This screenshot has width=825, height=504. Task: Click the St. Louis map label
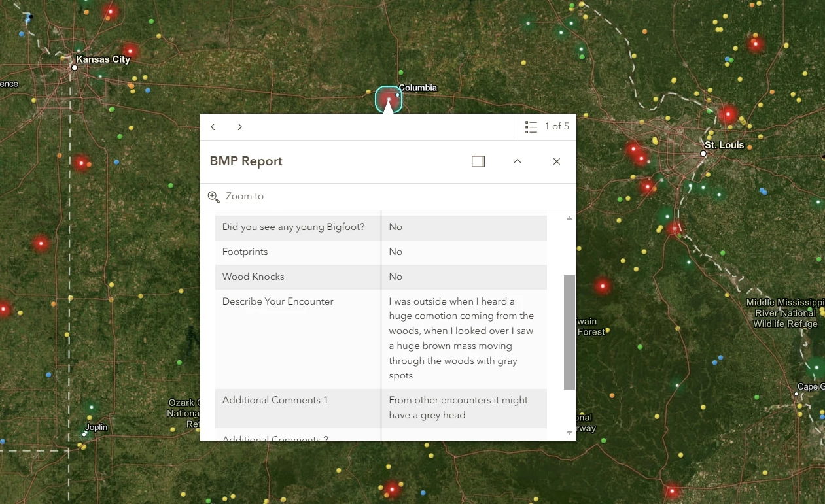tap(724, 144)
